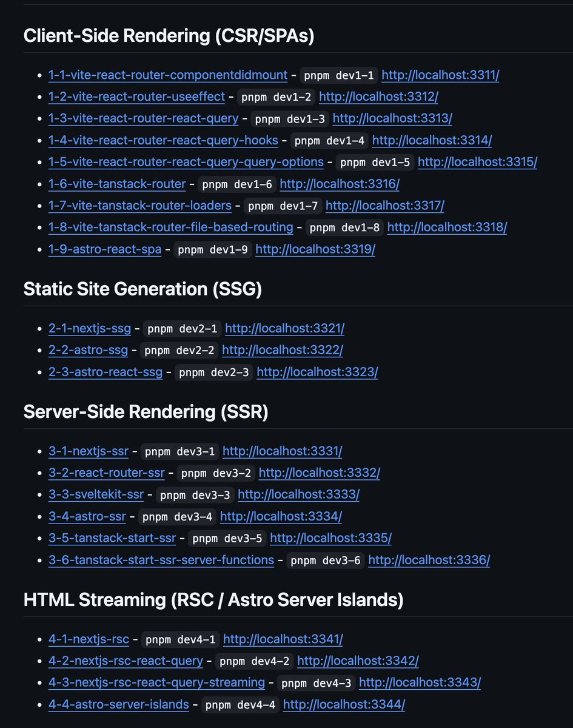Click the "pnpm dev1-1" code snippet
Screen dimensions: 573x728
339,75
